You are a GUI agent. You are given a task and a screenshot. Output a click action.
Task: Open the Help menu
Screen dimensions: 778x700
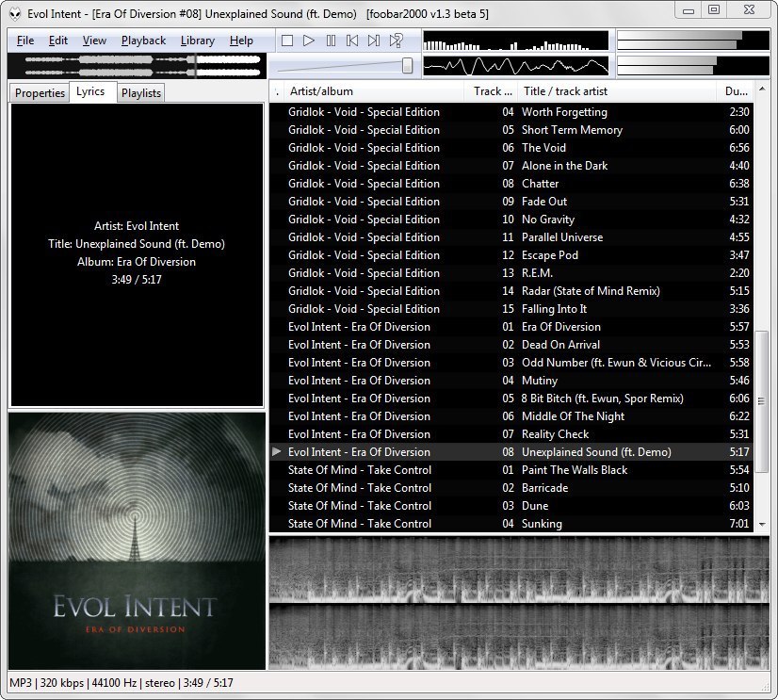(241, 41)
